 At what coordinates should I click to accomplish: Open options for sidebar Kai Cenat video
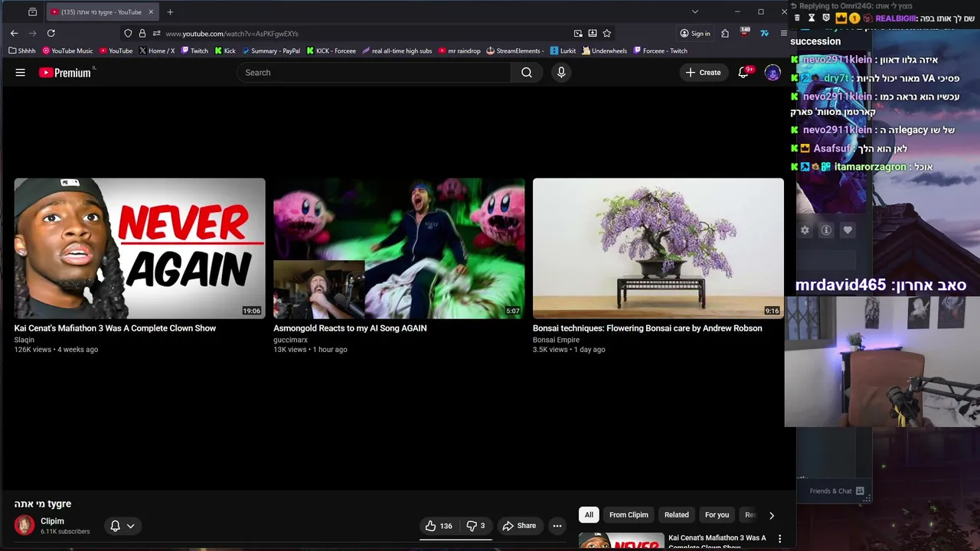click(x=779, y=539)
